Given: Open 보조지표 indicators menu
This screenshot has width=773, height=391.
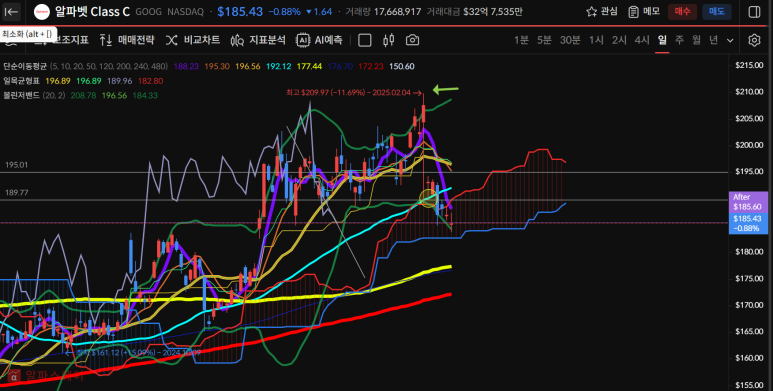Looking at the screenshot, I should [62, 40].
